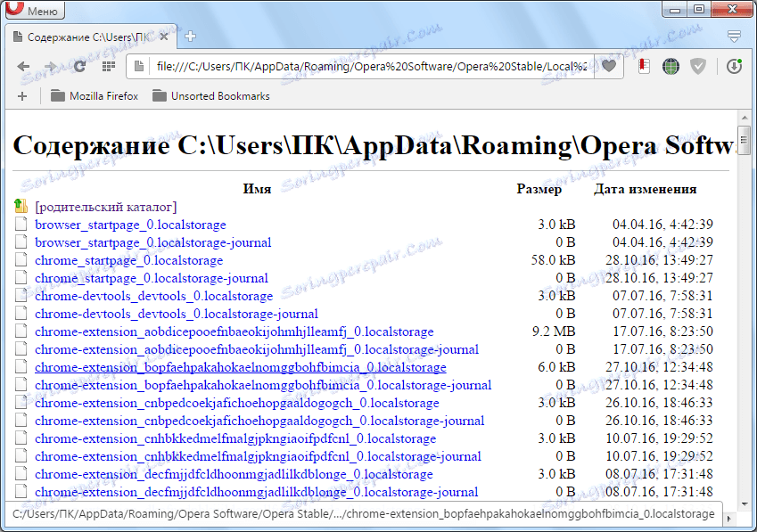Click file icon beside chrome_startpage_0.localstorage
Viewport: 757px width, 532px height.
[x=21, y=260]
